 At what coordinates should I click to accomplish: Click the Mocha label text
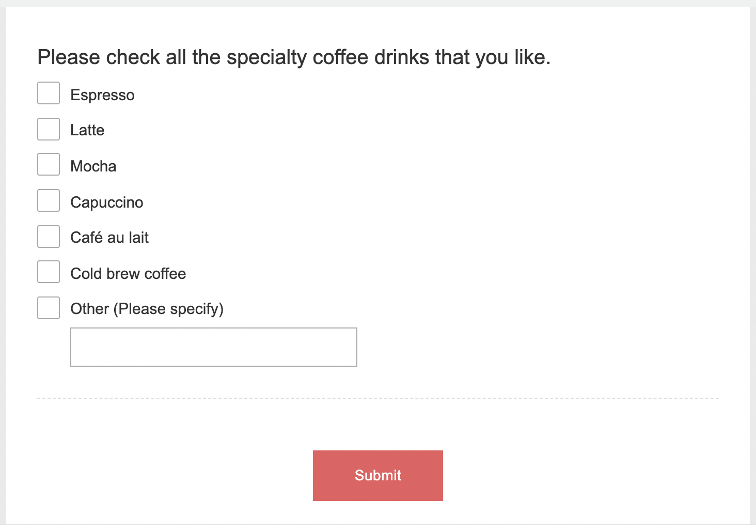(93, 166)
